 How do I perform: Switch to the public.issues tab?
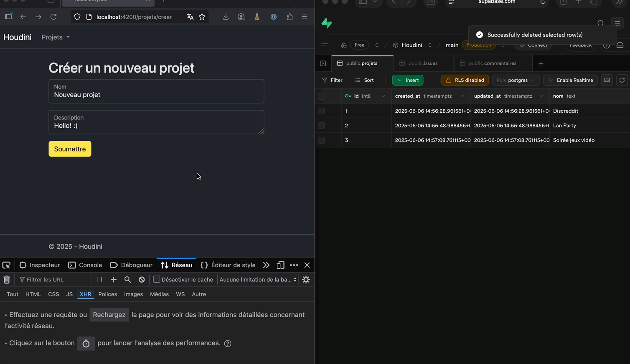pos(423,63)
